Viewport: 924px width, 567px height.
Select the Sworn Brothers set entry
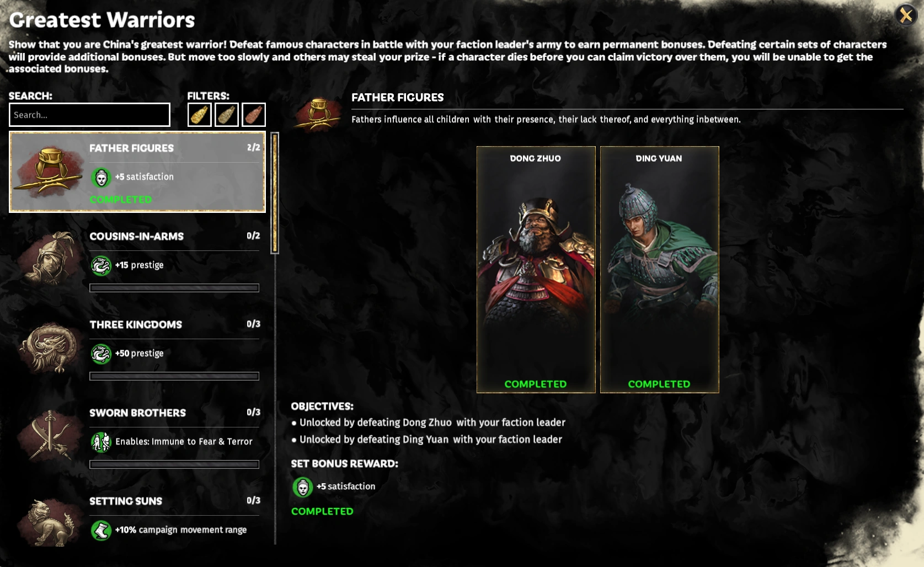pyautogui.click(x=137, y=436)
